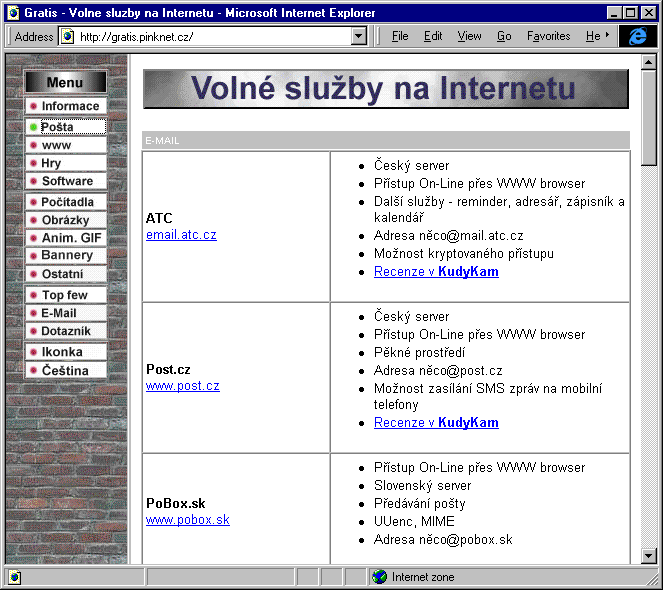
Task: Click the ATC service name text
Action: pyautogui.click(x=159, y=218)
